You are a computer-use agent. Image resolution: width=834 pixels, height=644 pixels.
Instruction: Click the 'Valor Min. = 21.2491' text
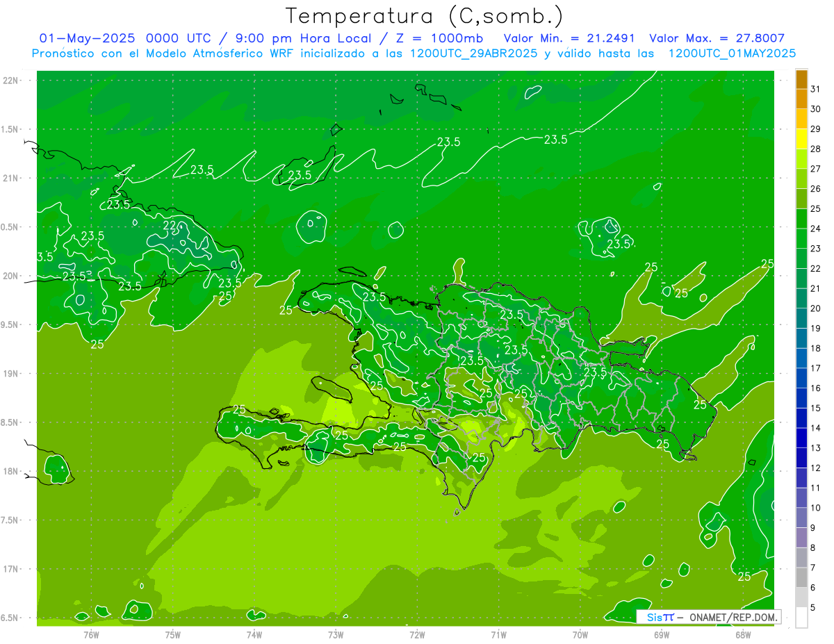[x=569, y=38]
